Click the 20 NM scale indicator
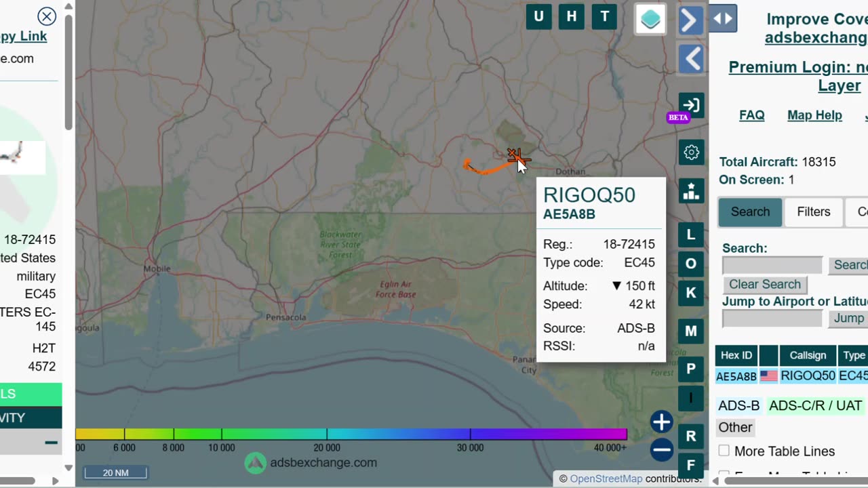Screen dimensions: 868x488 (115, 472)
